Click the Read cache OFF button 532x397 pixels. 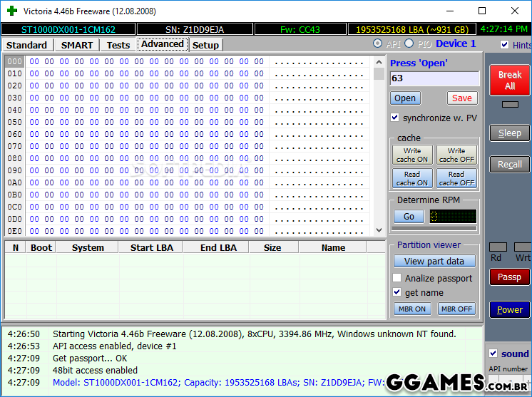point(456,178)
